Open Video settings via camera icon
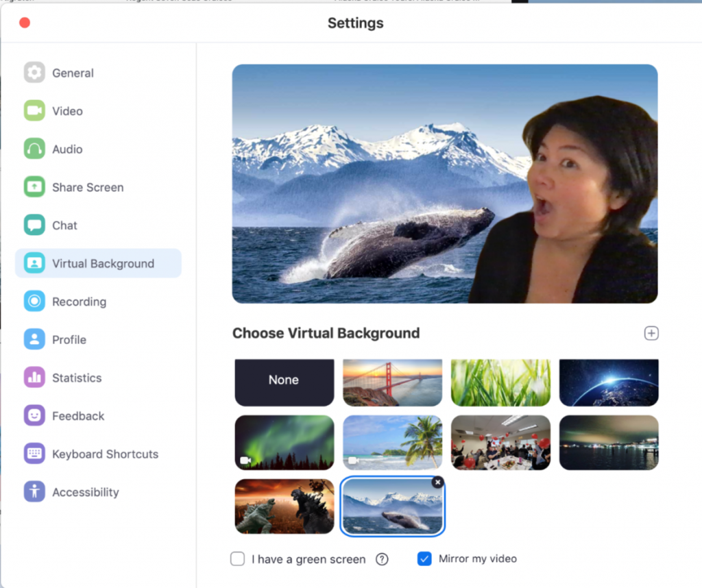Viewport: 702px width, 588px height. point(34,111)
